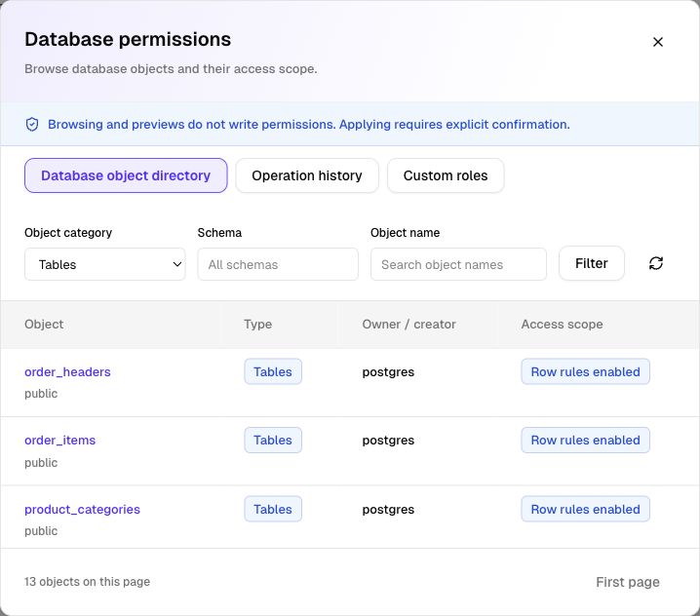Open the order_headers table link
The image size is (700, 616).
point(67,371)
